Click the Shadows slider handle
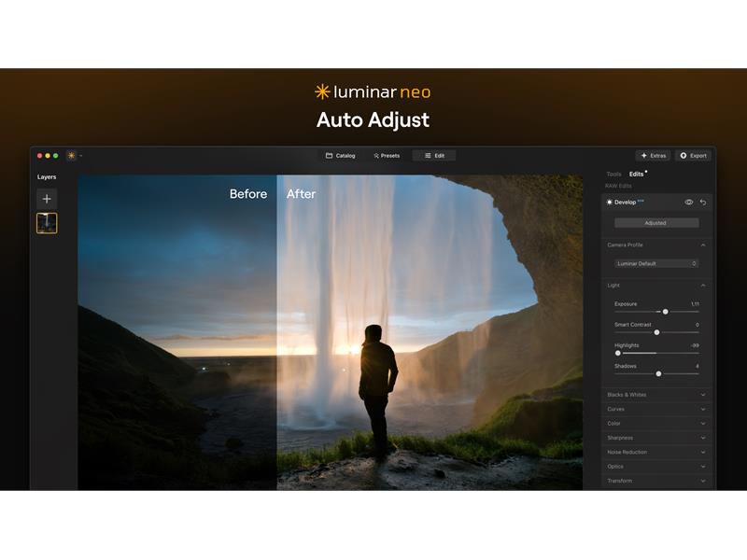The height and width of the screenshot is (560, 747). click(x=659, y=374)
